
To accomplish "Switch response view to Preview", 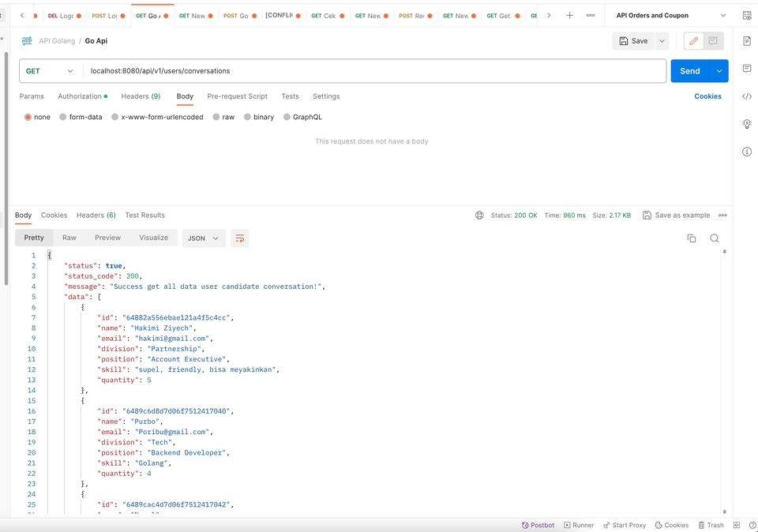I will pos(108,238).
